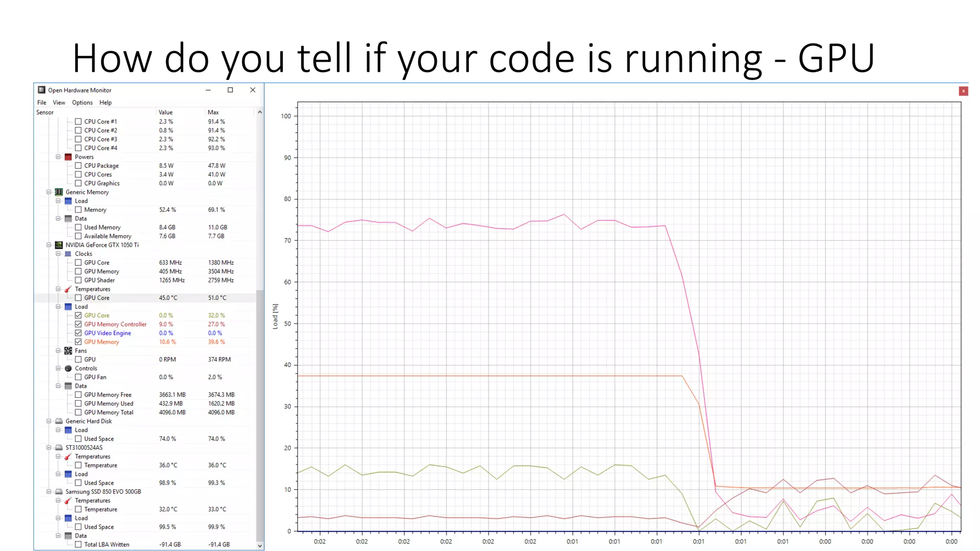Open the View menu

59,102
